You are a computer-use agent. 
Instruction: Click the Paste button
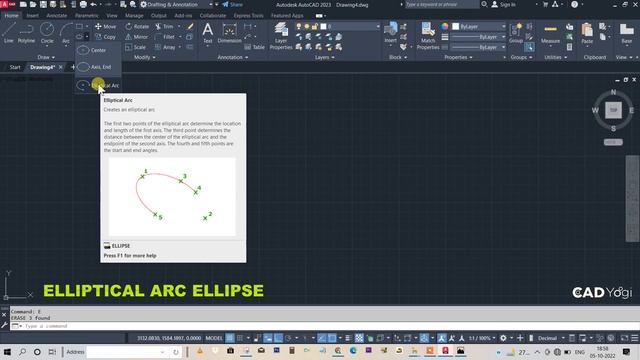tap(587, 33)
